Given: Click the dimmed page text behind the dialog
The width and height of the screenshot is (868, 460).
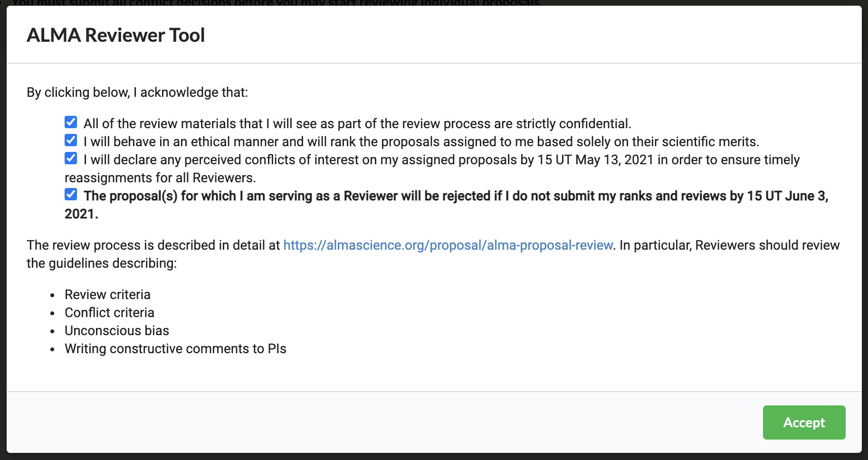Looking at the screenshot, I should click(x=276, y=3).
